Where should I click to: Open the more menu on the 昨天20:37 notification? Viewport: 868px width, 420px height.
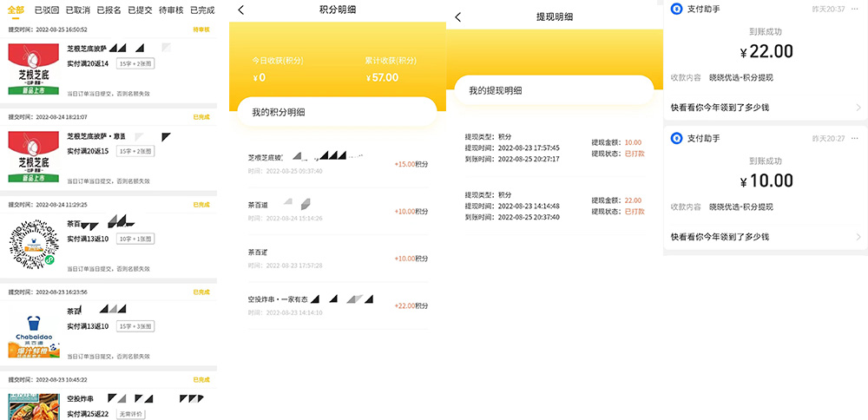point(857,9)
